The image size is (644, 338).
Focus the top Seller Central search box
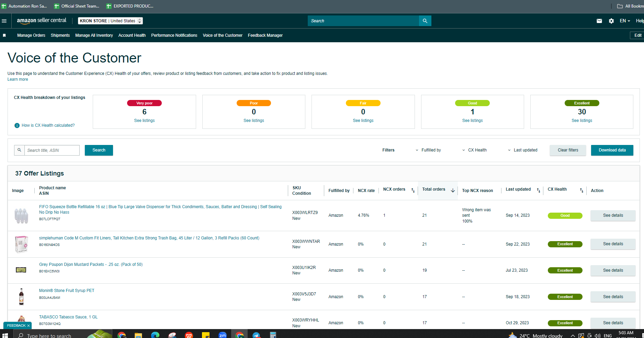click(363, 21)
